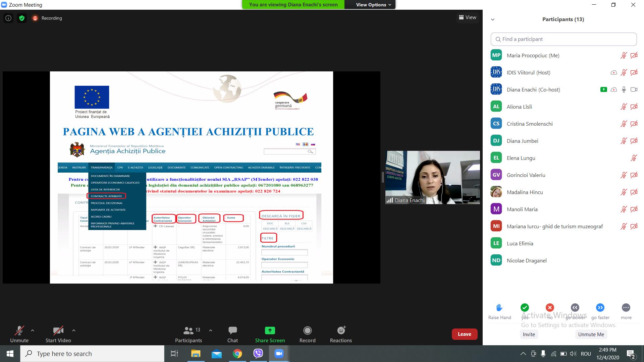Click DOCUMENTE ÎN EXAMINARE menu entry

point(110,176)
